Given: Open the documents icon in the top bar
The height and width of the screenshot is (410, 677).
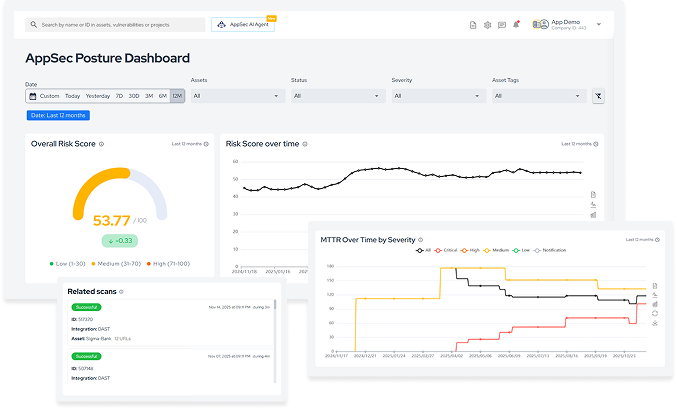Looking at the screenshot, I should (473, 25).
